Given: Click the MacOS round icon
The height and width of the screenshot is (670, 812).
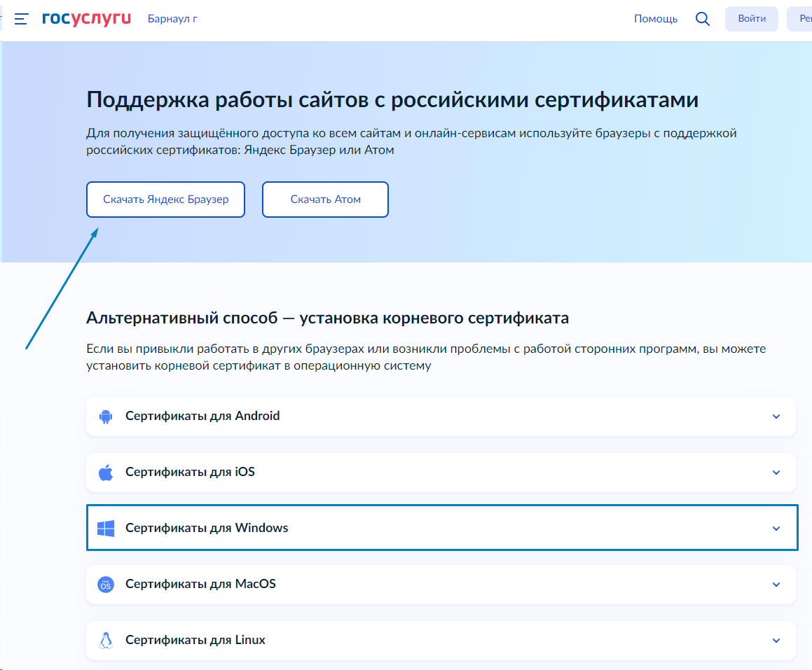Looking at the screenshot, I should pos(106,585).
